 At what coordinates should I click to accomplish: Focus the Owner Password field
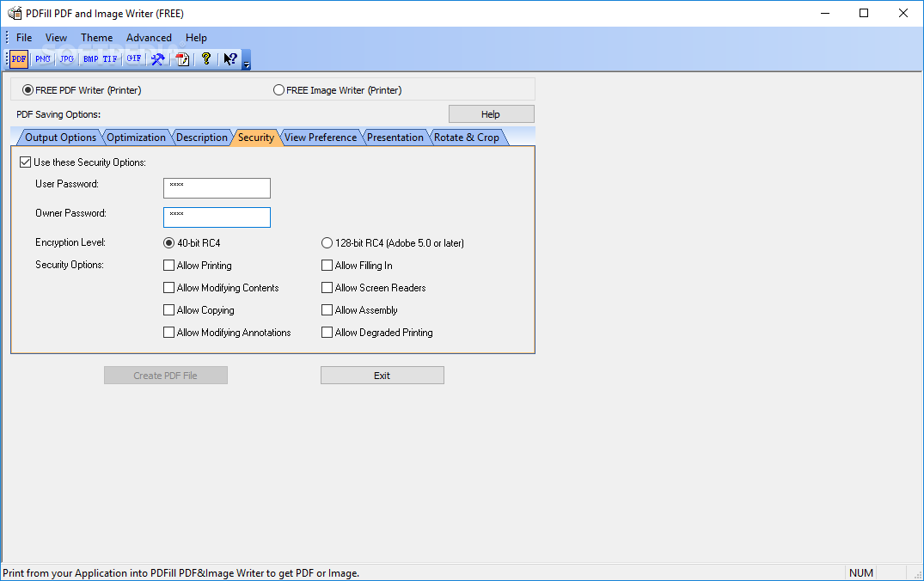tap(217, 217)
